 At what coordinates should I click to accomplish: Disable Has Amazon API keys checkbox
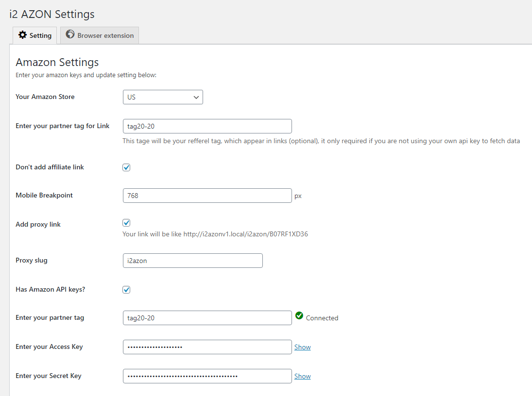pos(126,290)
